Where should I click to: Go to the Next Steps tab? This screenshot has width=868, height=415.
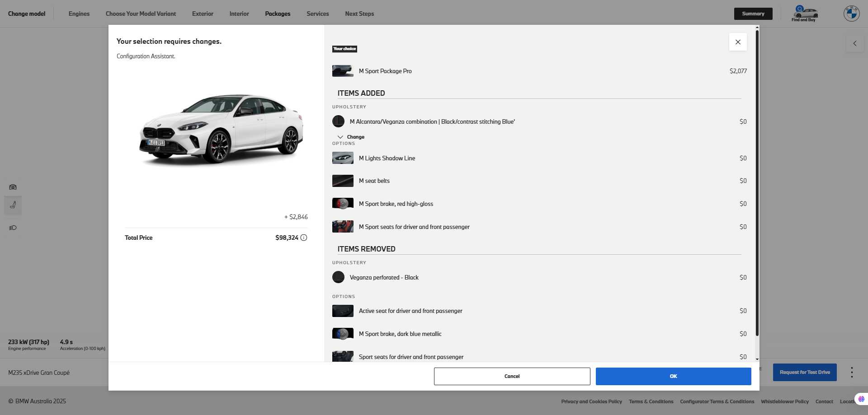click(x=359, y=14)
